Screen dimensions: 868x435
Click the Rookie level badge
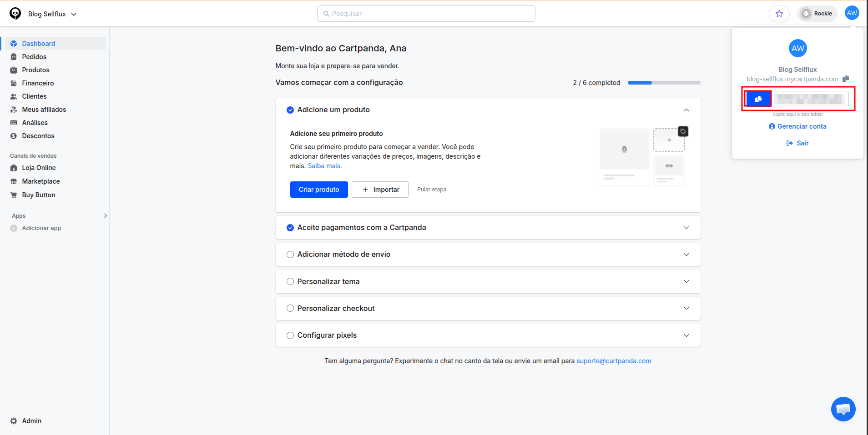818,14
